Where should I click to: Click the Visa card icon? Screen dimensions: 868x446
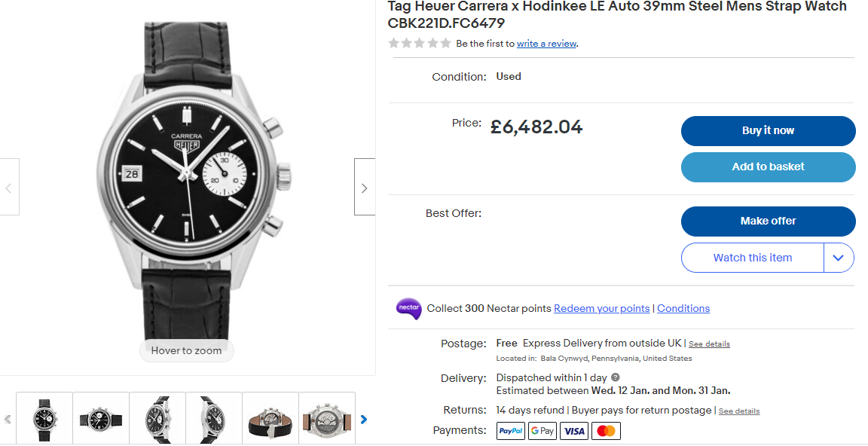(574, 431)
